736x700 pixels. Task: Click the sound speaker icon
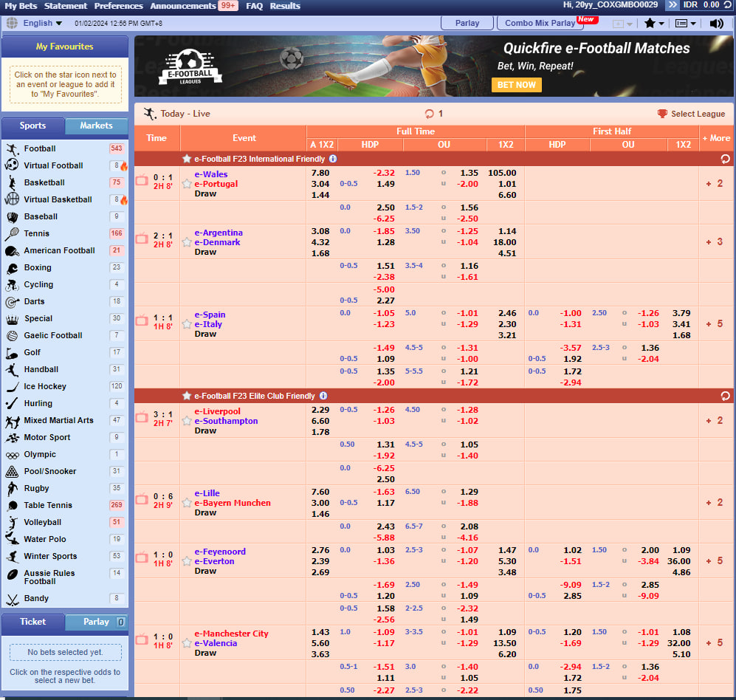(x=716, y=24)
